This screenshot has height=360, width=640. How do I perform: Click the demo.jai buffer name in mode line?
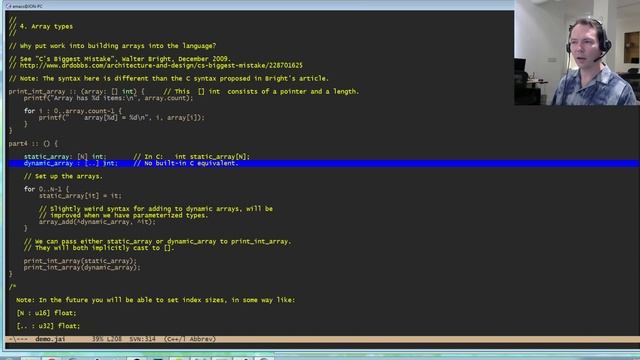tap(50, 339)
